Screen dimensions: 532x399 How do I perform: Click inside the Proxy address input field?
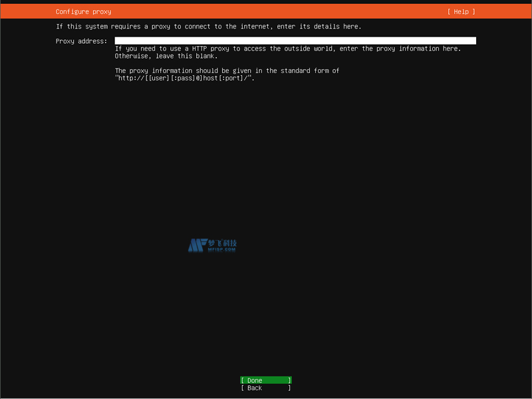(293, 41)
